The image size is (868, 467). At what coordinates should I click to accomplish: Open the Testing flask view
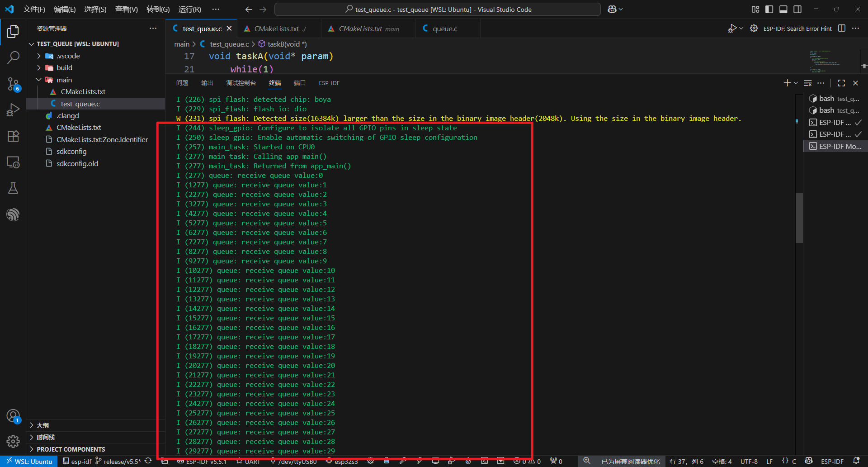(13, 188)
